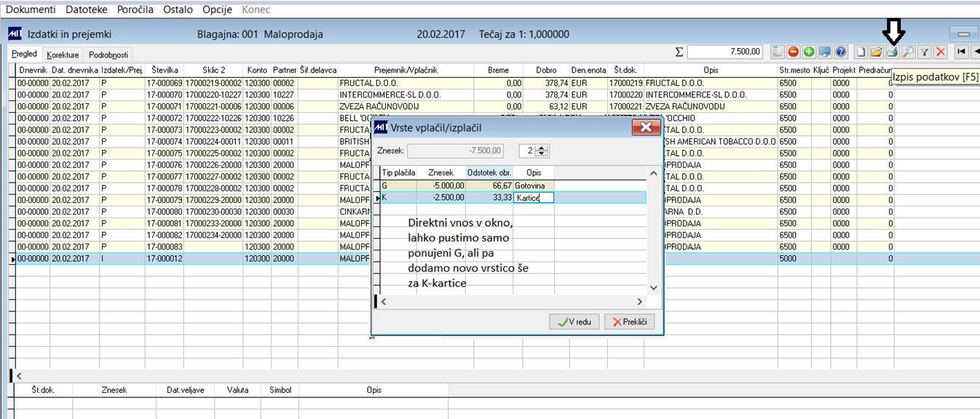
Task: Click the dialog's vertical scrollbar down arrow
Action: tap(653, 287)
